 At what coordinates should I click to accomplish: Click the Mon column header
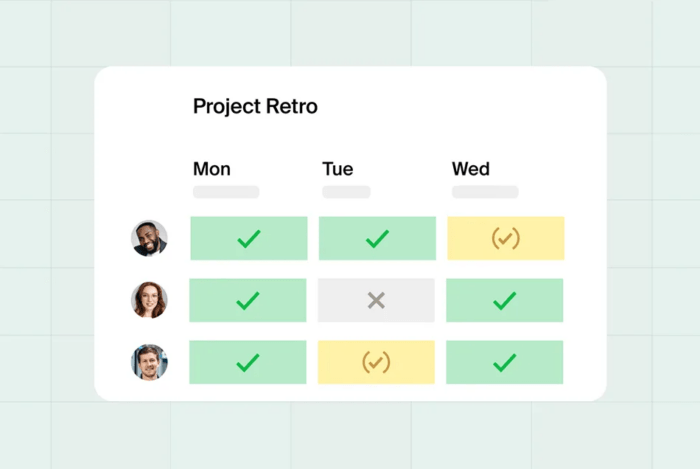212,168
